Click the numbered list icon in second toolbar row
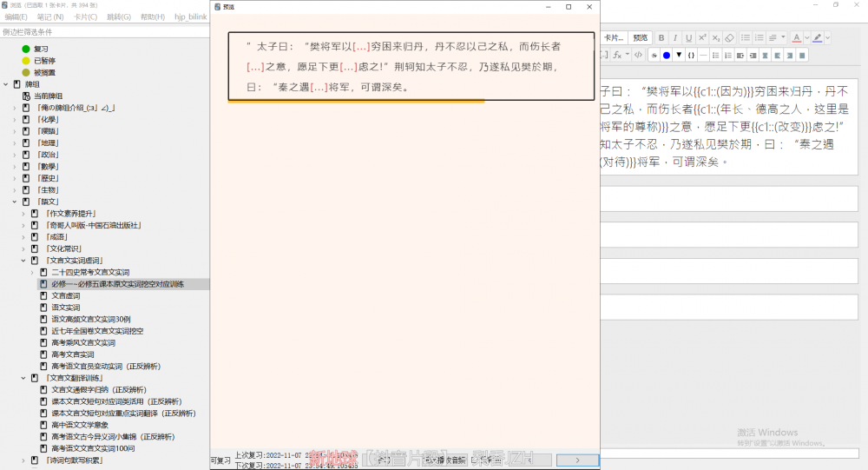Screen dimensions: 868x470 (x=728, y=55)
